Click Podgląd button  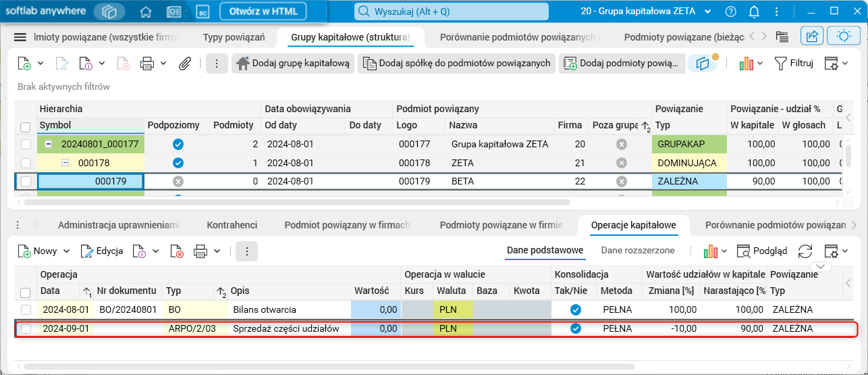[761, 251]
